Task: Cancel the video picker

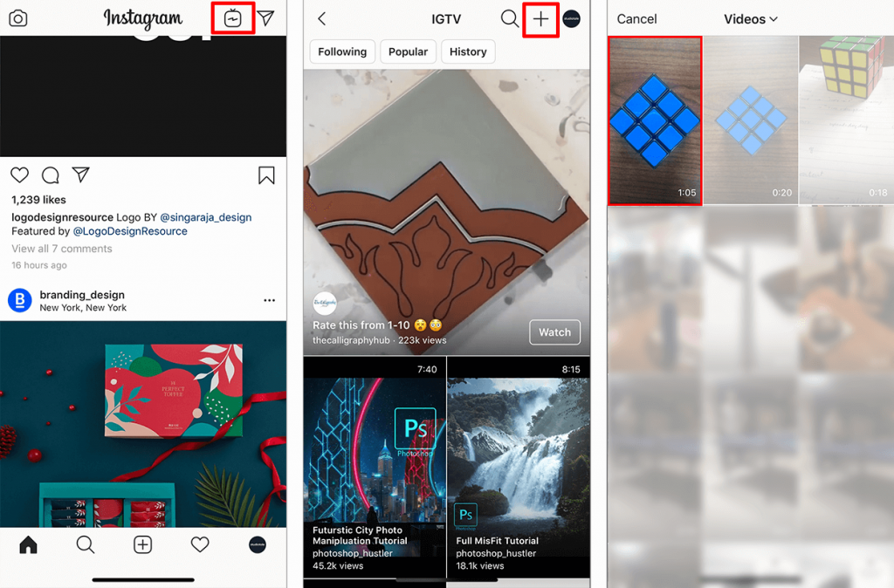Action: pos(636,19)
